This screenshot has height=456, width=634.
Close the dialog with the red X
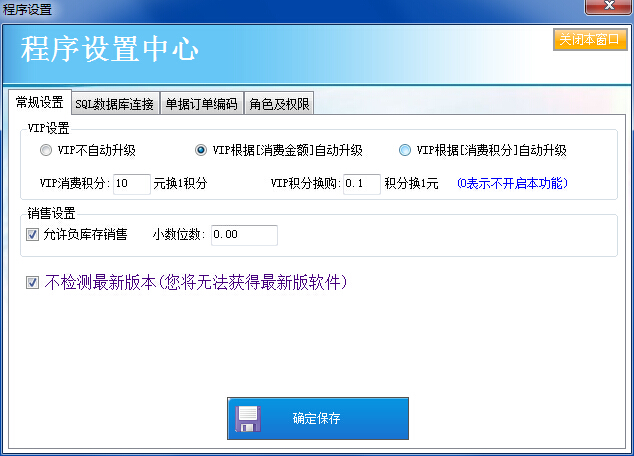pyautogui.click(x=607, y=9)
